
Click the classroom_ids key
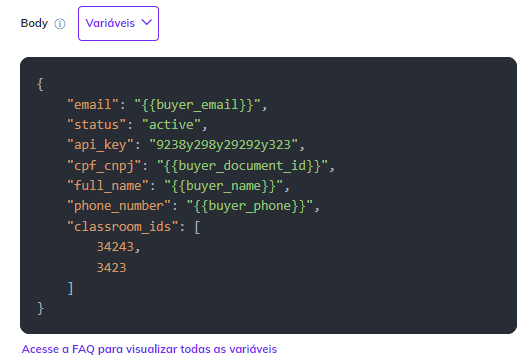tap(123, 227)
